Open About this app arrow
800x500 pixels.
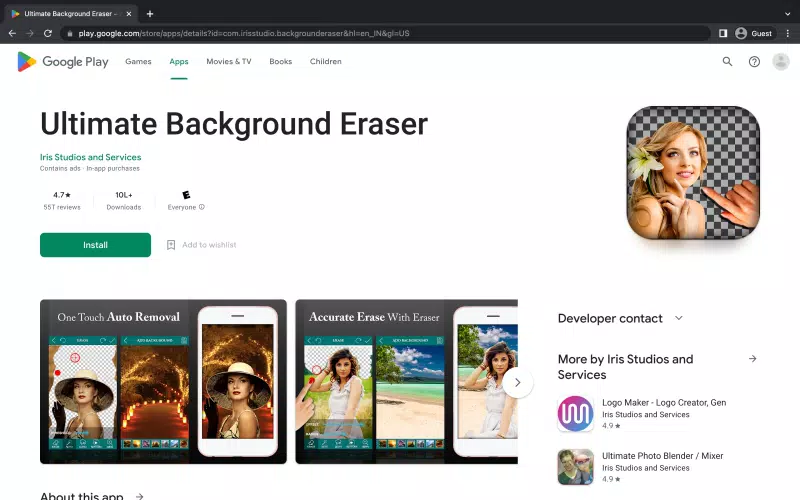[x=139, y=496]
